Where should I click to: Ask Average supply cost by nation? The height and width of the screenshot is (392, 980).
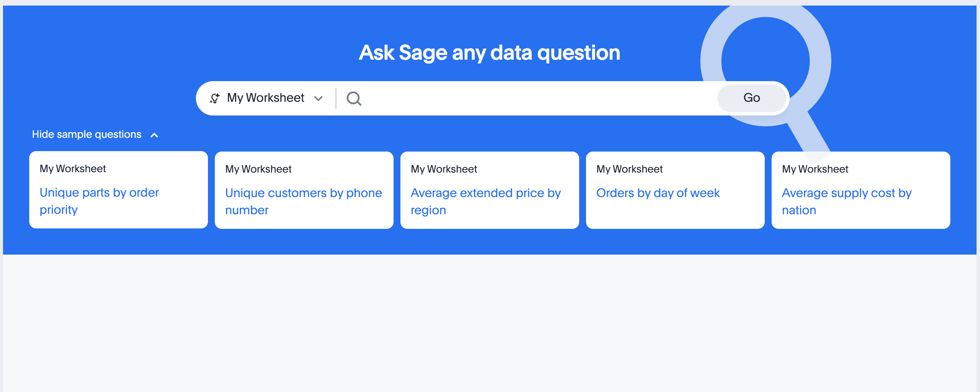[846, 201]
